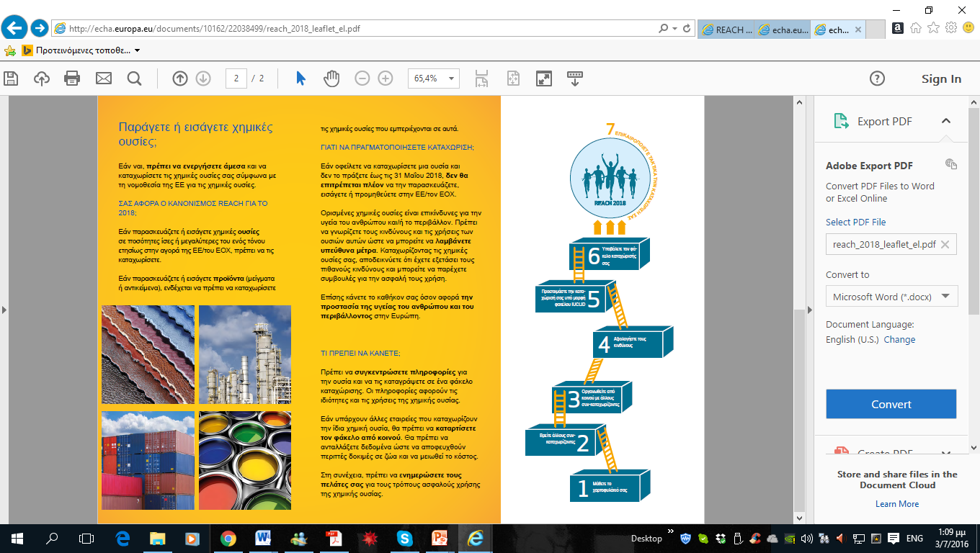
Task: Change the document language
Action: click(899, 339)
